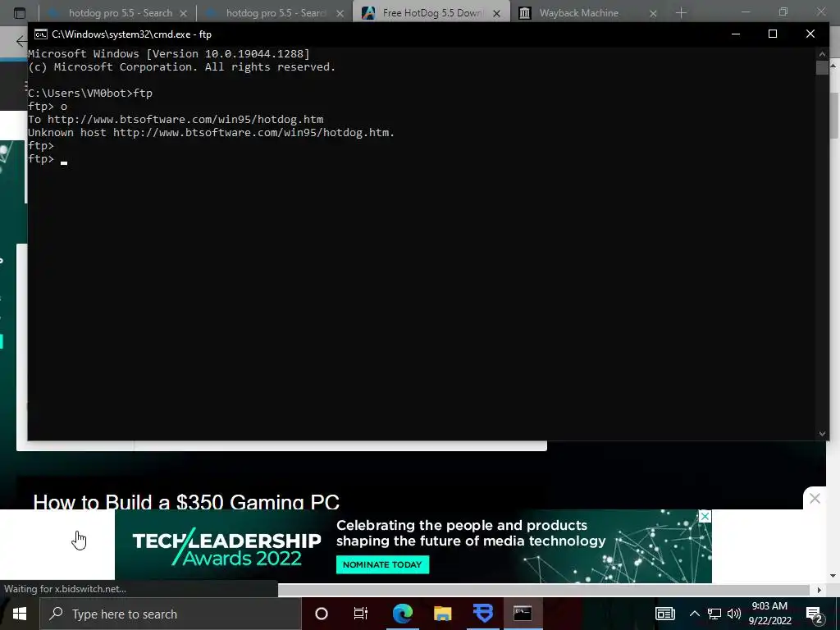Click the 'Unknown host' error line
840x630 pixels.
tap(211, 132)
